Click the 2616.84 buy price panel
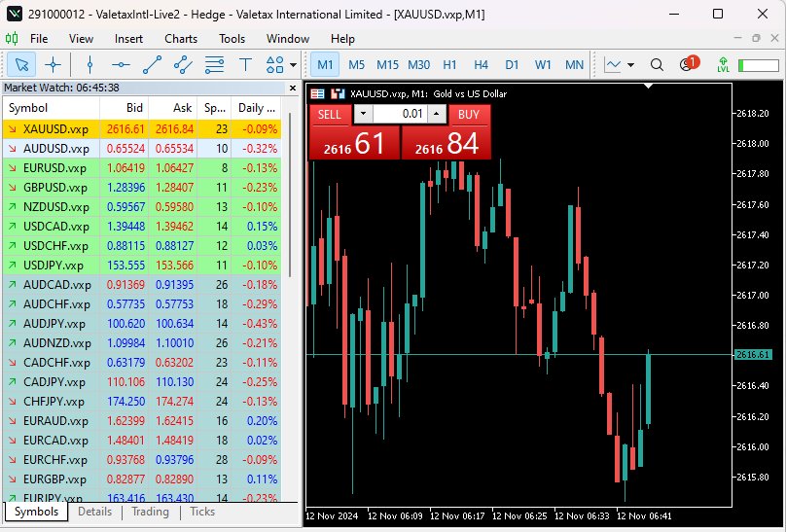786x532 pixels. (x=447, y=143)
